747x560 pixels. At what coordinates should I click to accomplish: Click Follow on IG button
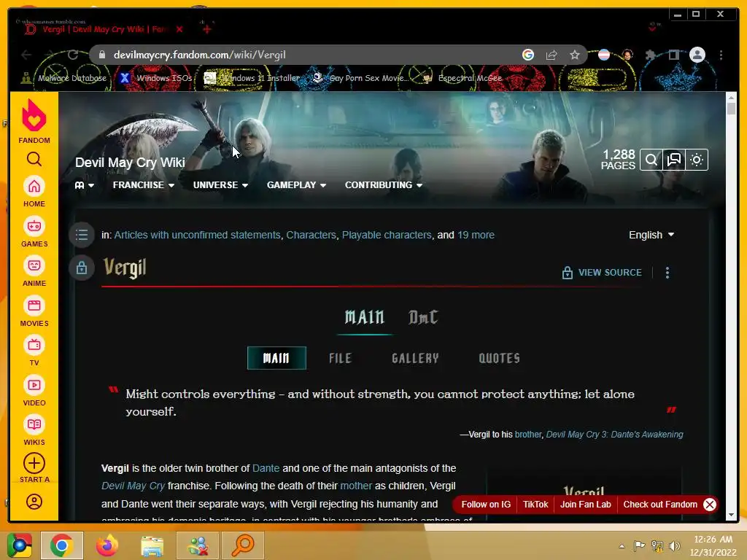click(486, 505)
